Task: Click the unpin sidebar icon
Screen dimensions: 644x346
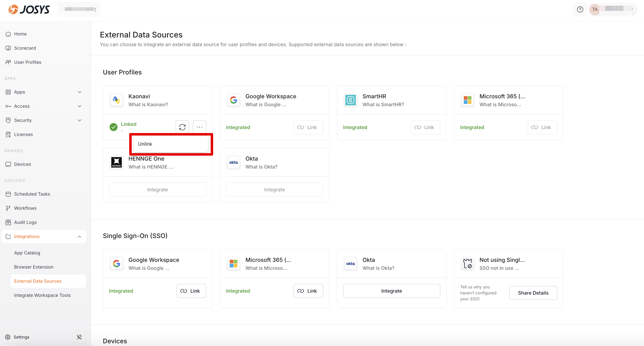Action: pos(79,337)
